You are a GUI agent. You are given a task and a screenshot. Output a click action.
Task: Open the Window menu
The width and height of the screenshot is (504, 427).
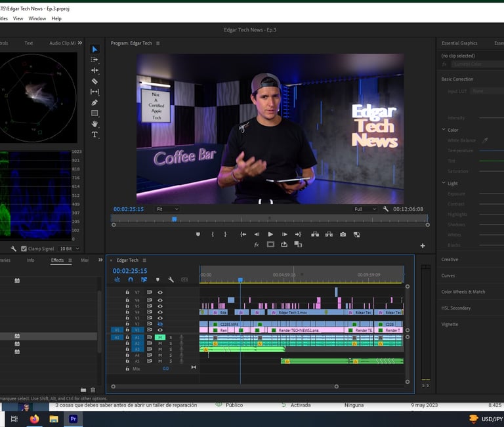pyautogui.click(x=37, y=18)
